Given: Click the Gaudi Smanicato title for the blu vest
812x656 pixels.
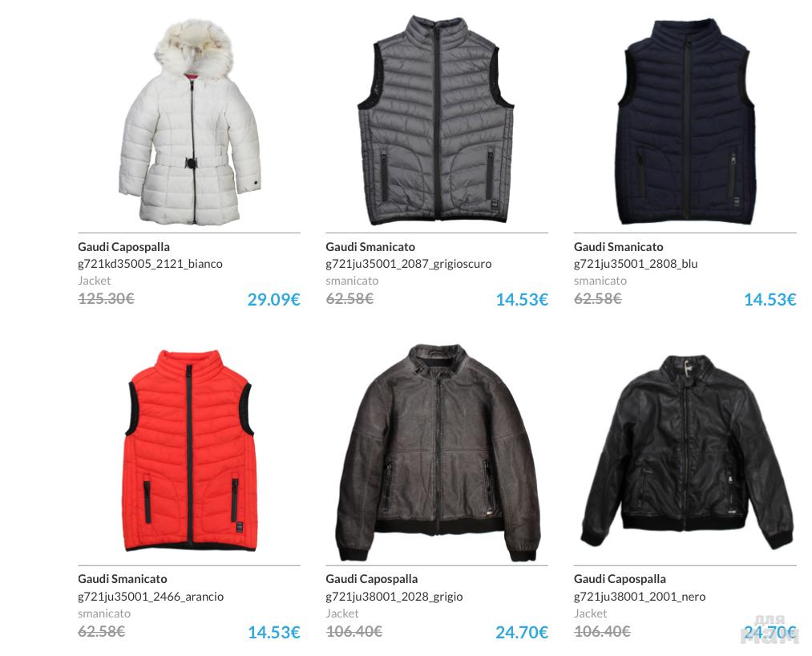Looking at the screenshot, I should pos(618,247).
